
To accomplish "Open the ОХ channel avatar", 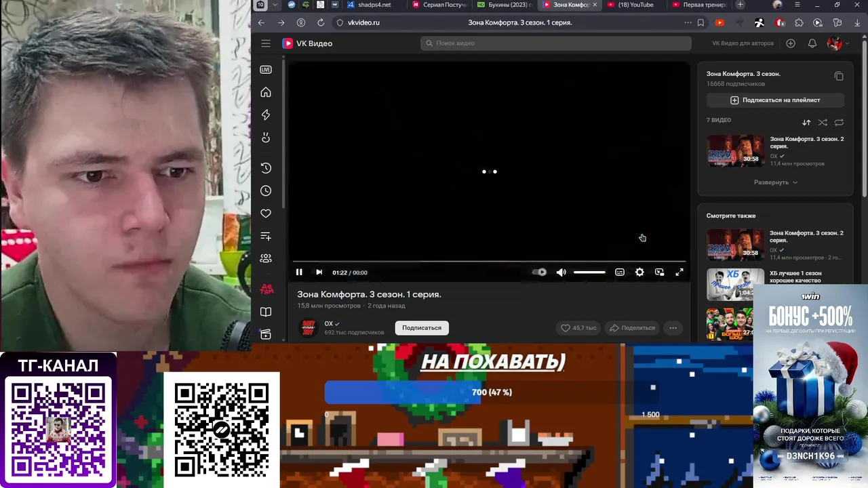I will pos(309,328).
